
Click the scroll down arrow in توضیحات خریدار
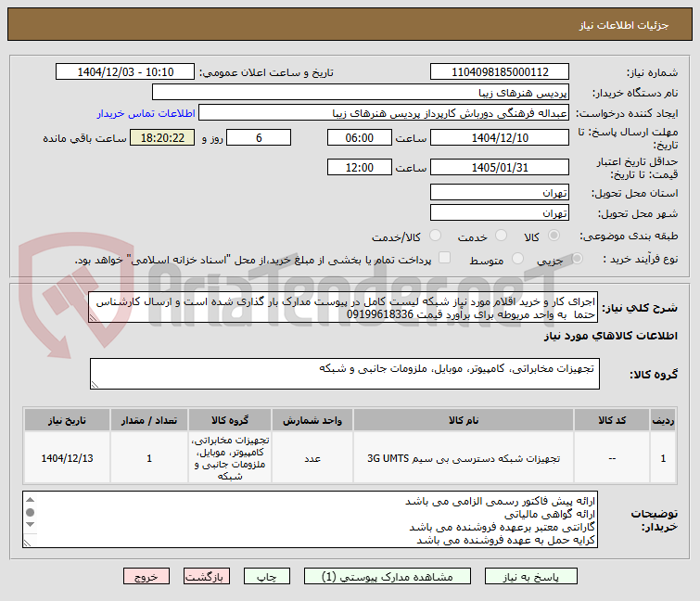click(x=30, y=524)
